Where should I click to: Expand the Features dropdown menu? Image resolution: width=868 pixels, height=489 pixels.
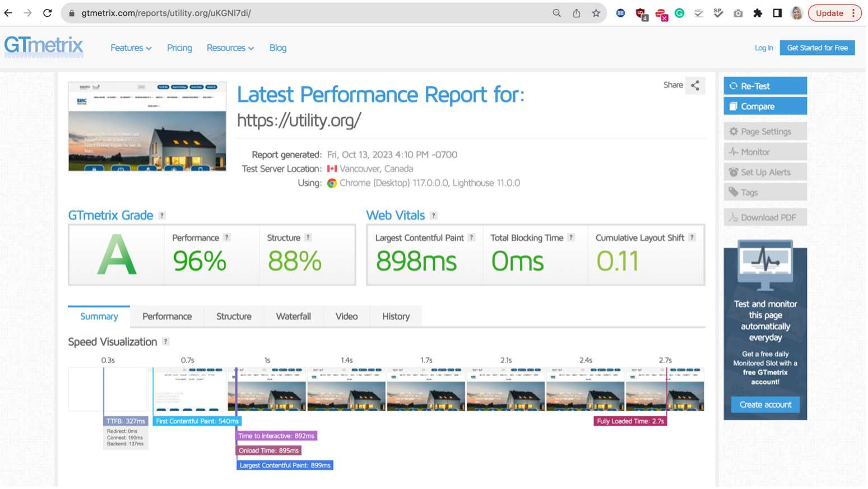point(131,48)
